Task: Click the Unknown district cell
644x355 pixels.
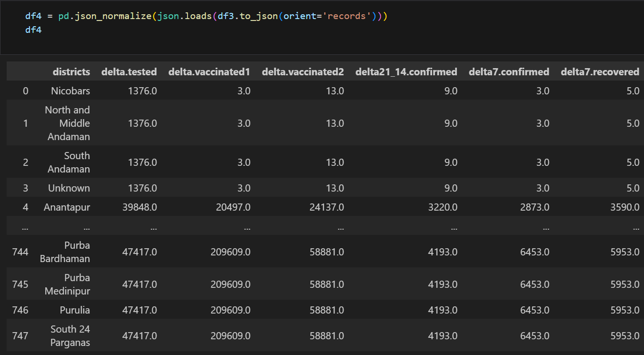Action: pos(69,188)
